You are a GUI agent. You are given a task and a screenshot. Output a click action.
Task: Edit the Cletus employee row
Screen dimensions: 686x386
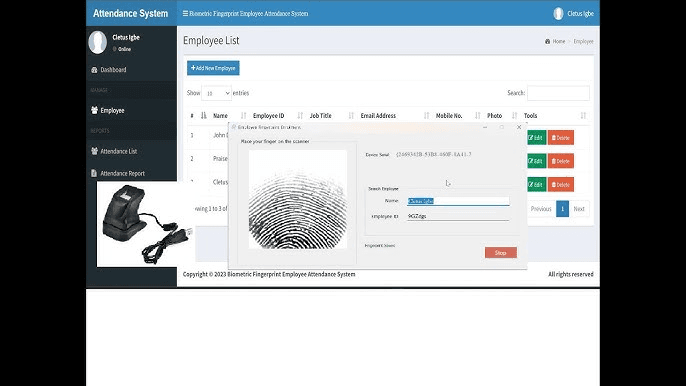(x=536, y=184)
